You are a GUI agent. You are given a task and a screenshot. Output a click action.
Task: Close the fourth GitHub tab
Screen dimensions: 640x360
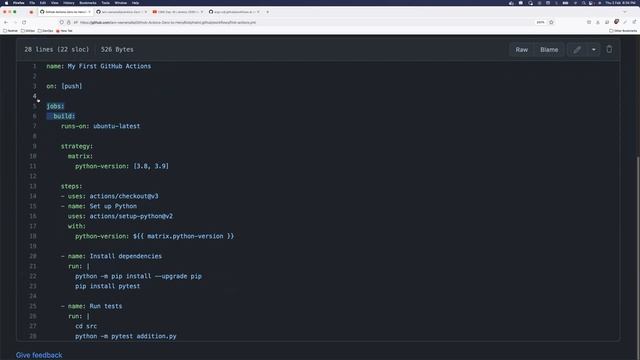258,12
